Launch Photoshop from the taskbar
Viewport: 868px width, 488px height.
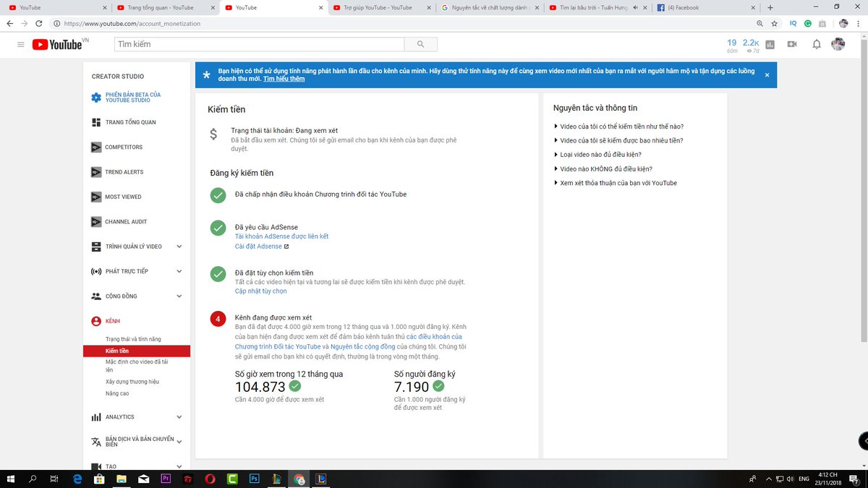254,479
